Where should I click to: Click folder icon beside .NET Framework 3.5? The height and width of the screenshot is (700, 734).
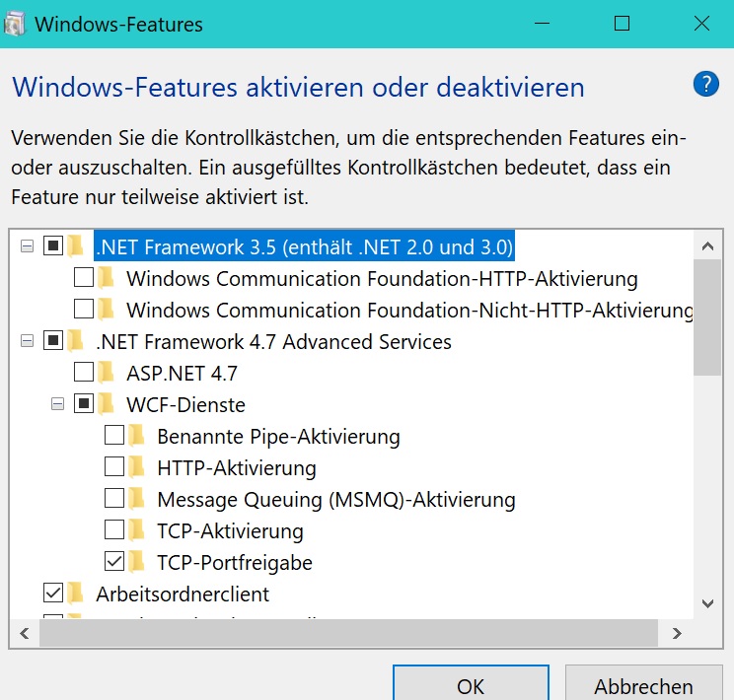[x=76, y=246]
